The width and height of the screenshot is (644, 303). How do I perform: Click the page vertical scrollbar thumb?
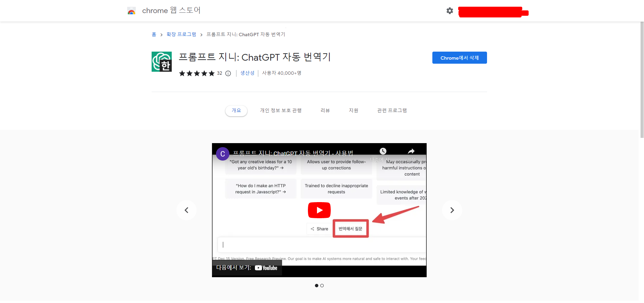pos(642,80)
